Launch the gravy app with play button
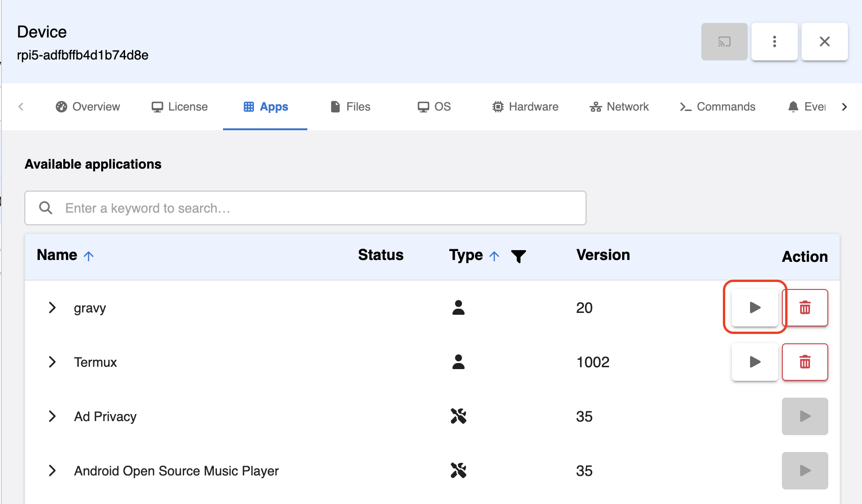The height and width of the screenshot is (504, 862). click(754, 308)
